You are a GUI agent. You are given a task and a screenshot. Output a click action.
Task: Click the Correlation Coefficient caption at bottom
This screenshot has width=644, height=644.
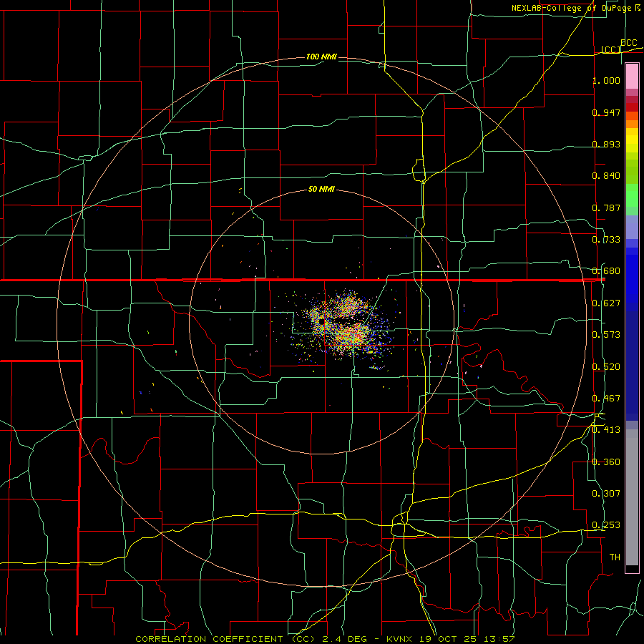(x=325, y=639)
